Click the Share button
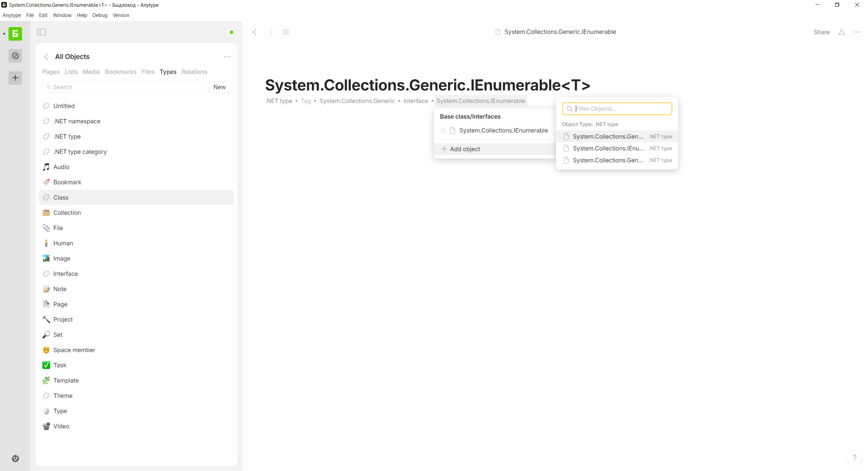Screen dimensions: 868x471 pyautogui.click(x=822, y=32)
